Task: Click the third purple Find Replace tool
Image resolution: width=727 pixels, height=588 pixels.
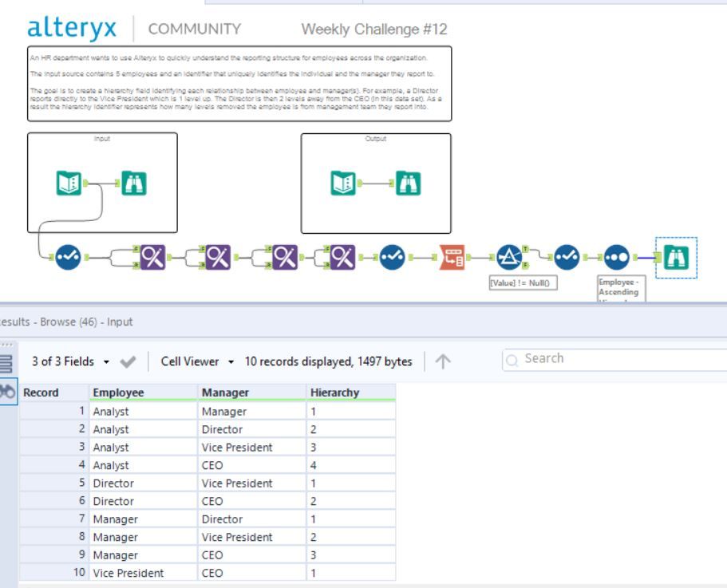Action: (x=285, y=257)
